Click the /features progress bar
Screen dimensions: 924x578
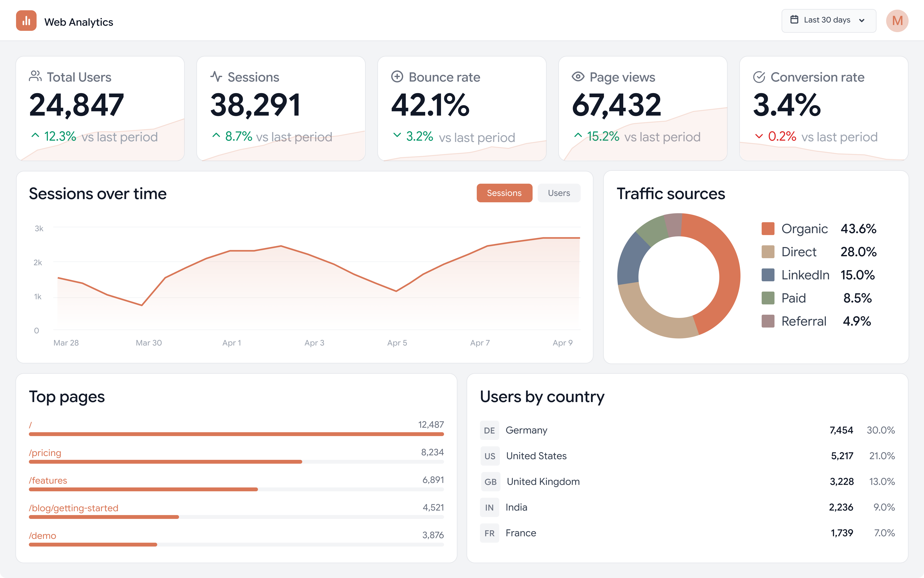pos(236,489)
